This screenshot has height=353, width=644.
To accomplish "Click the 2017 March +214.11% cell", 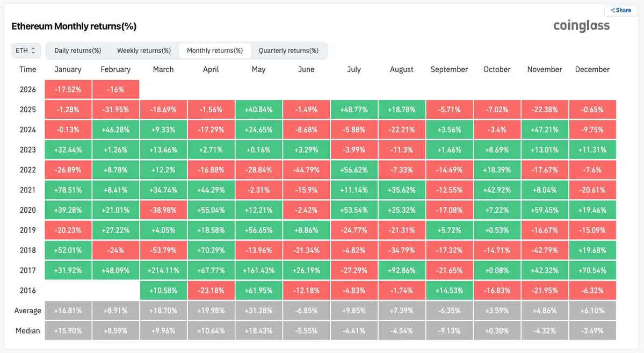I will point(163,270).
